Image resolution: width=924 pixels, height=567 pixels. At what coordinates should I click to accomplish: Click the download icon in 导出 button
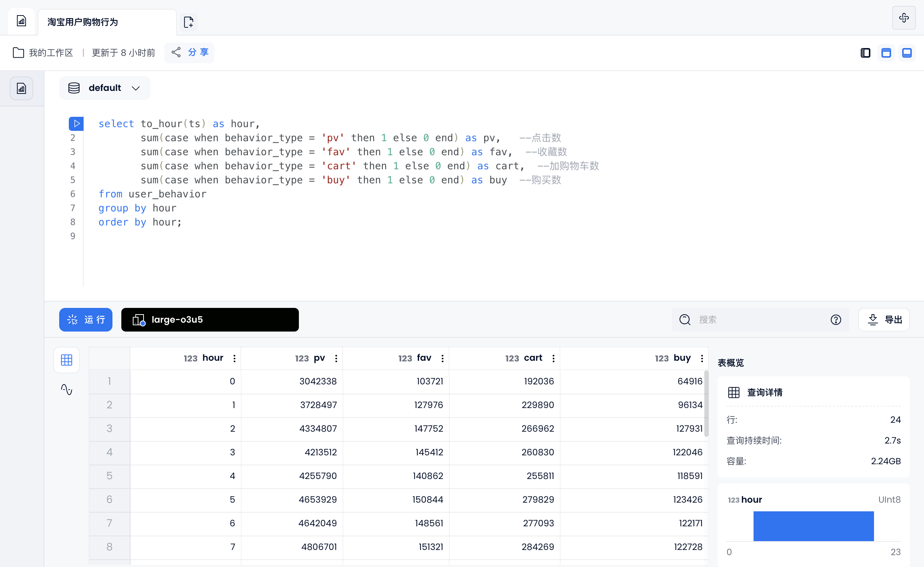[x=873, y=319]
